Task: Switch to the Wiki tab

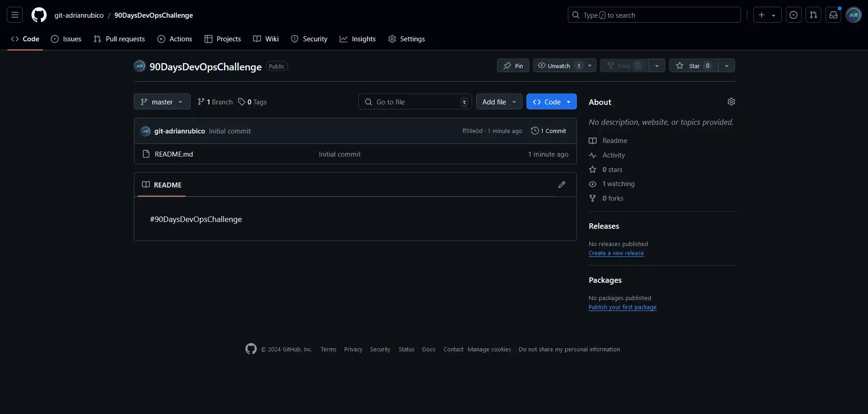Action: tap(266, 39)
